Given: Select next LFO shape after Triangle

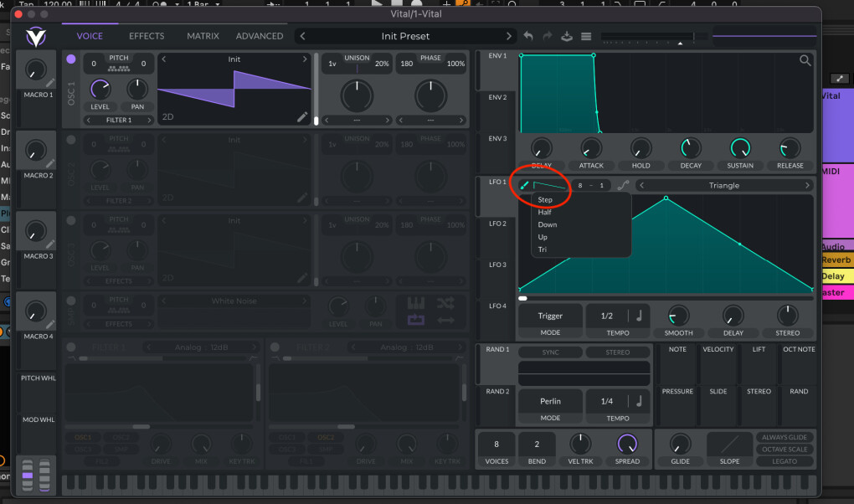Looking at the screenshot, I should (x=807, y=185).
